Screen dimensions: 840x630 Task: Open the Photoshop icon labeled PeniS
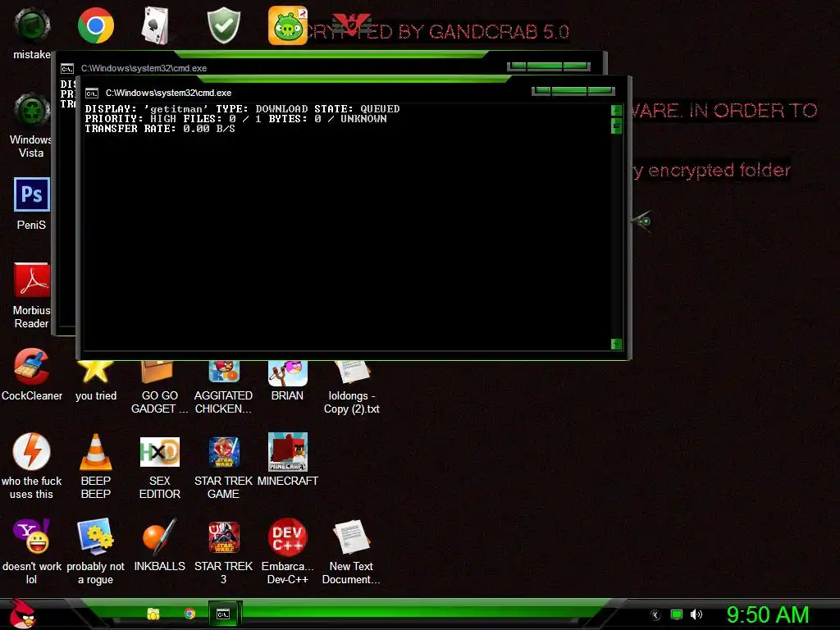pyautogui.click(x=32, y=203)
